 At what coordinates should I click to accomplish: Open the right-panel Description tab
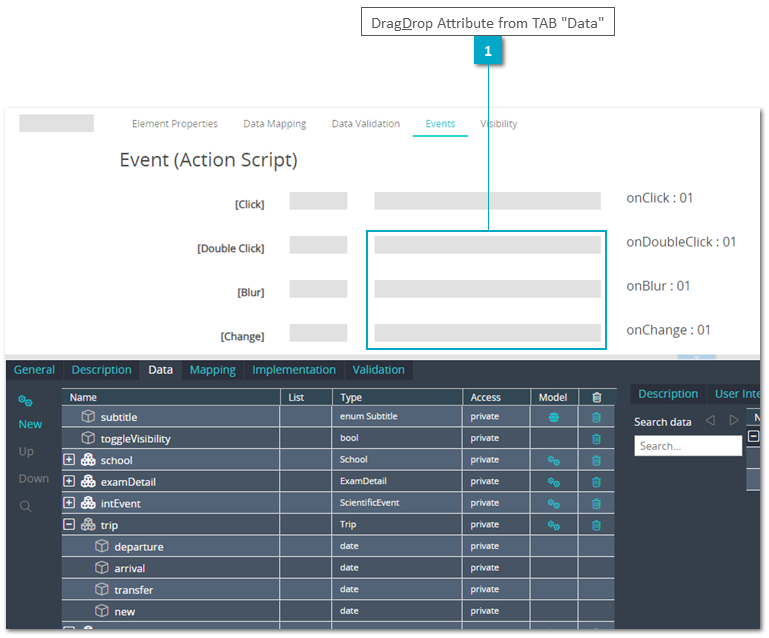(668, 394)
